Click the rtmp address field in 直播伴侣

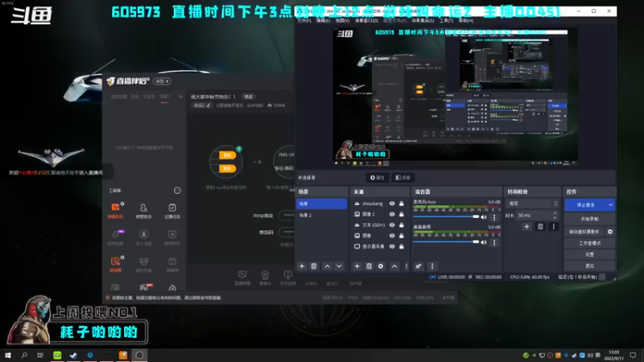(x=287, y=215)
